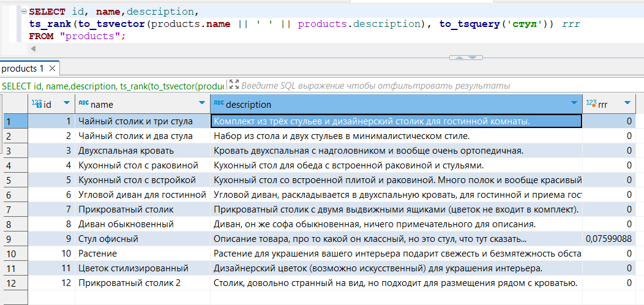Screen dimensions: 644x305
Task: Open the name column dropdown arrow
Action: coord(201,103)
